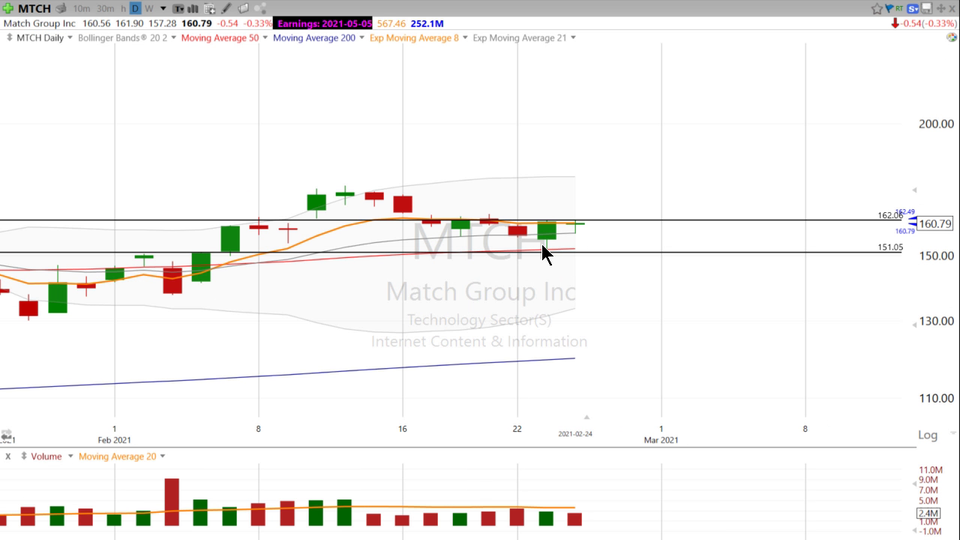This screenshot has width=960, height=540.
Task: Click the color palette icon
Action: tap(951, 37)
